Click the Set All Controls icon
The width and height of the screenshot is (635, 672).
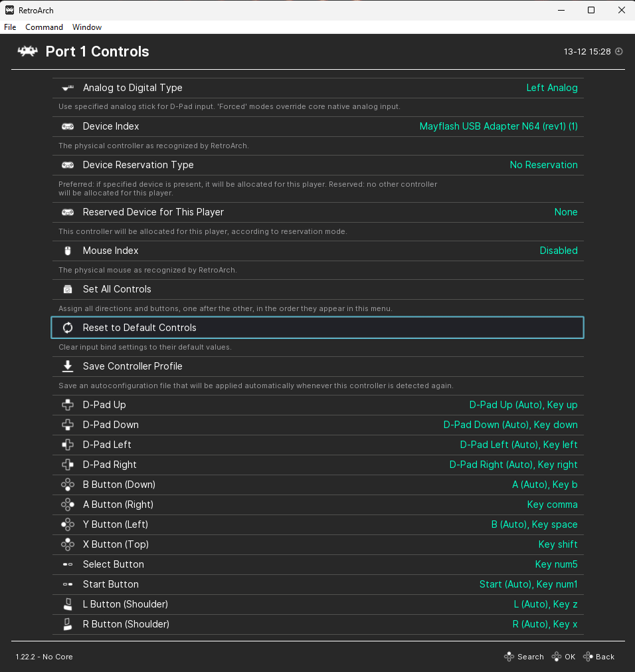point(68,289)
